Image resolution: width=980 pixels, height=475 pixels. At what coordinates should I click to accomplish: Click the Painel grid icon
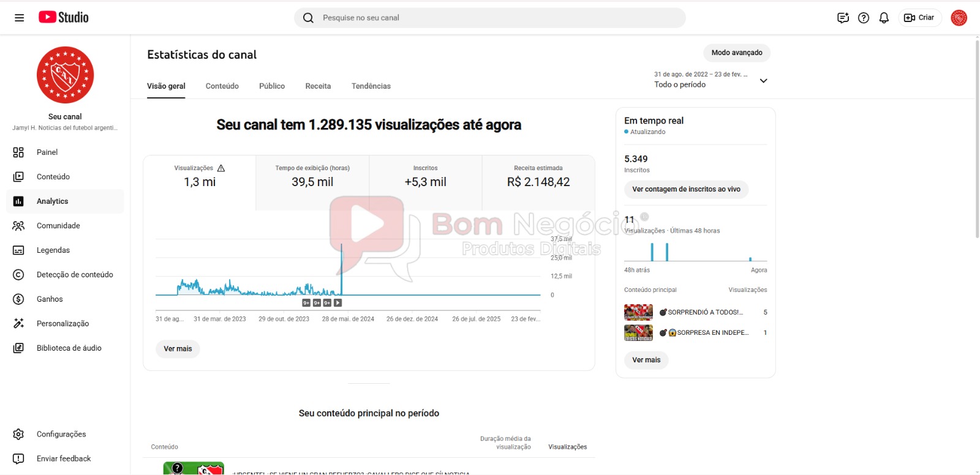coord(18,152)
